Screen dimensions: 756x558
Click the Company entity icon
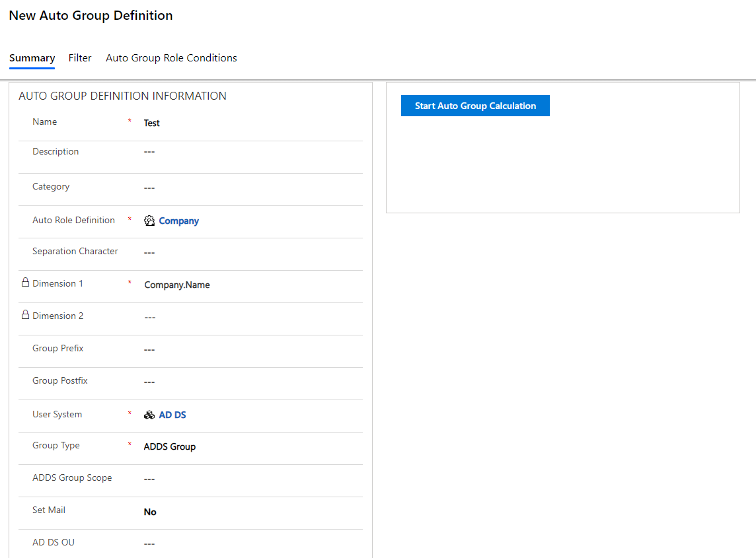point(149,221)
